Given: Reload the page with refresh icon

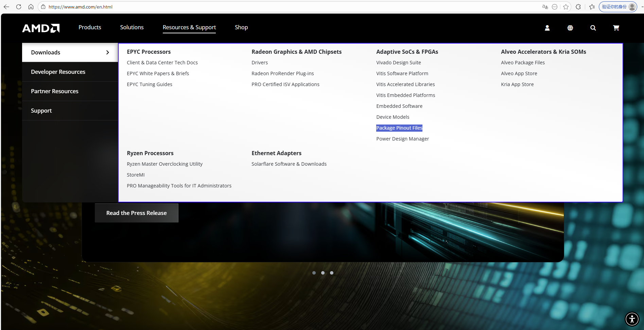Looking at the screenshot, I should 19,7.
